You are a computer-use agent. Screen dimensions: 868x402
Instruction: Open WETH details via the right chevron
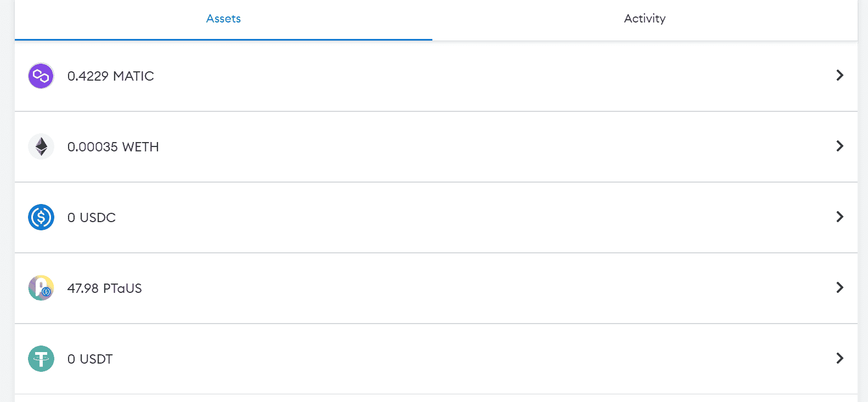pos(839,146)
